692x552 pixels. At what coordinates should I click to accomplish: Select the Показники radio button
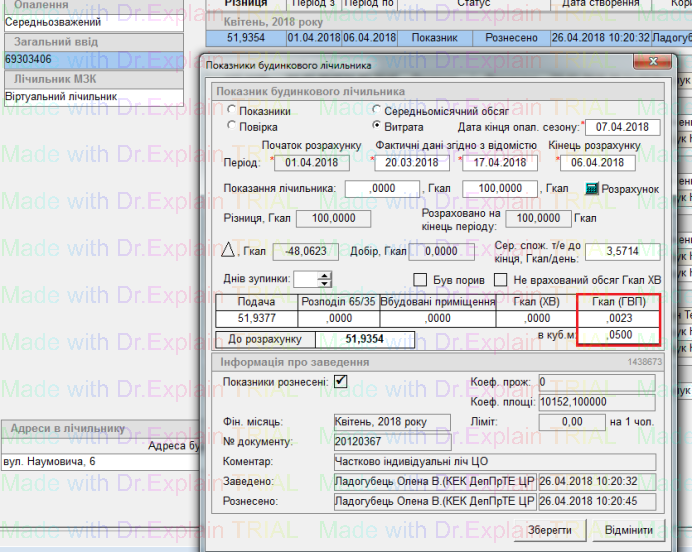click(x=232, y=111)
